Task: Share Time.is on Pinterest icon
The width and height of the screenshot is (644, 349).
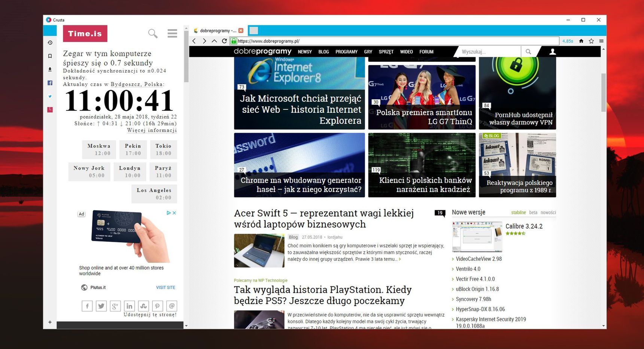Action: (x=157, y=306)
